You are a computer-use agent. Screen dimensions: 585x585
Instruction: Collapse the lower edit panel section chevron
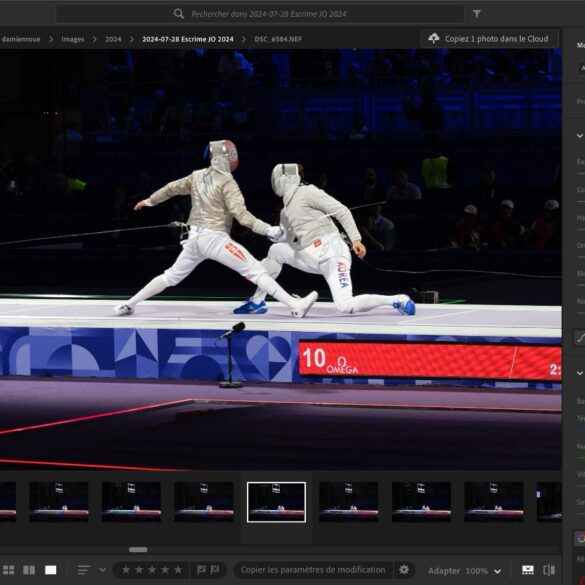coord(580,373)
